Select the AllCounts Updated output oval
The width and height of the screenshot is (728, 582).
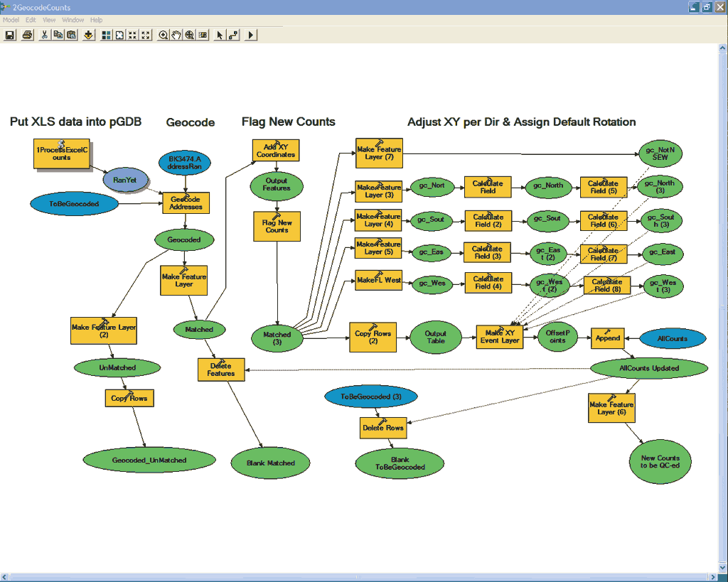(649, 369)
